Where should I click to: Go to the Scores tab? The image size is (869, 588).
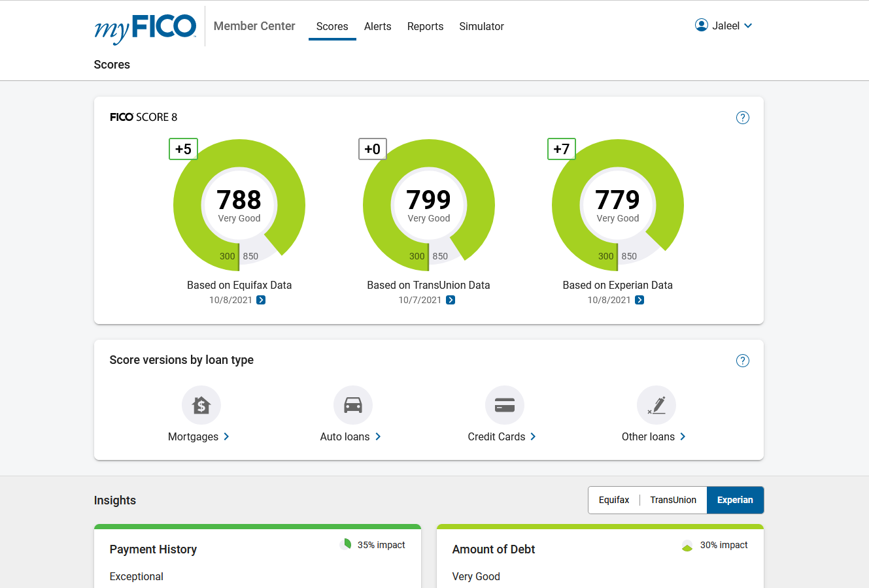pos(332,27)
